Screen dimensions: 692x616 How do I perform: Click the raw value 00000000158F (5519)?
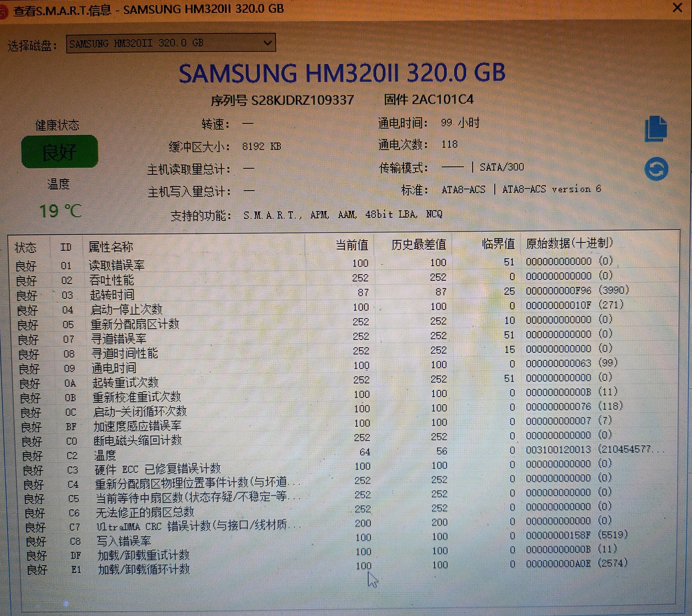[577, 535]
